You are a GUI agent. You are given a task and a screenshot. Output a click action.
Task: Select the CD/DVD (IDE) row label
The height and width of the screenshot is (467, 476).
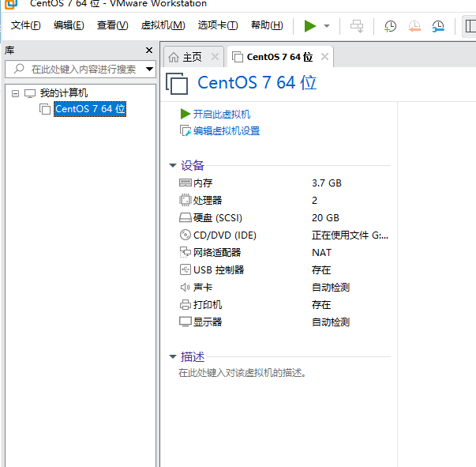point(225,235)
